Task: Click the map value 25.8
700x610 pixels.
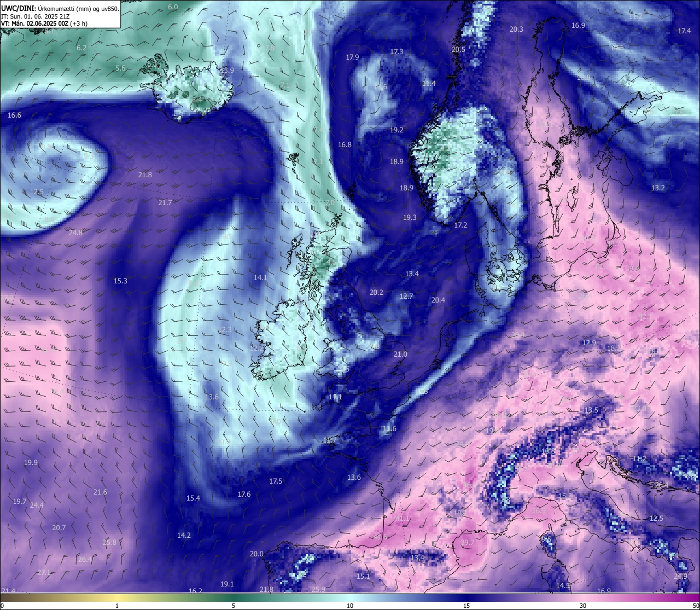Action: click(x=109, y=542)
